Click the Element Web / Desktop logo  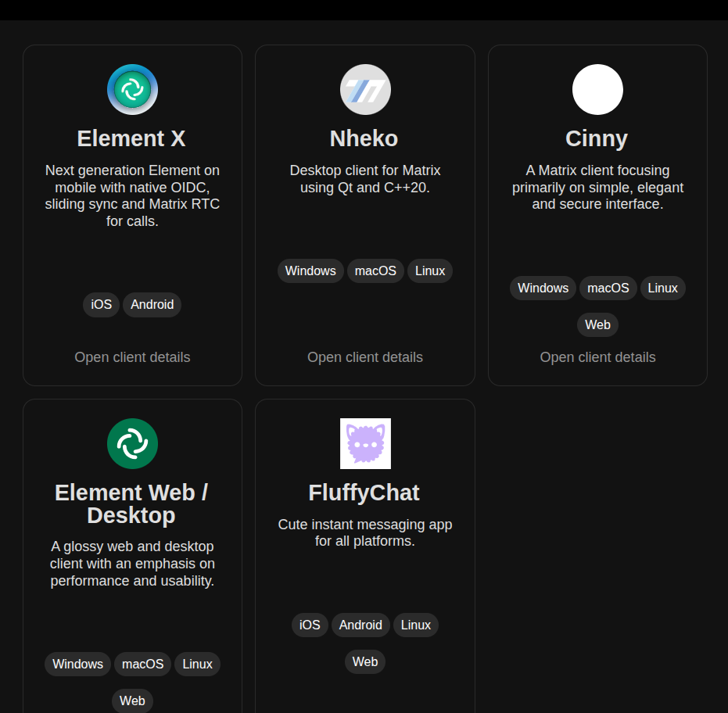(132, 443)
